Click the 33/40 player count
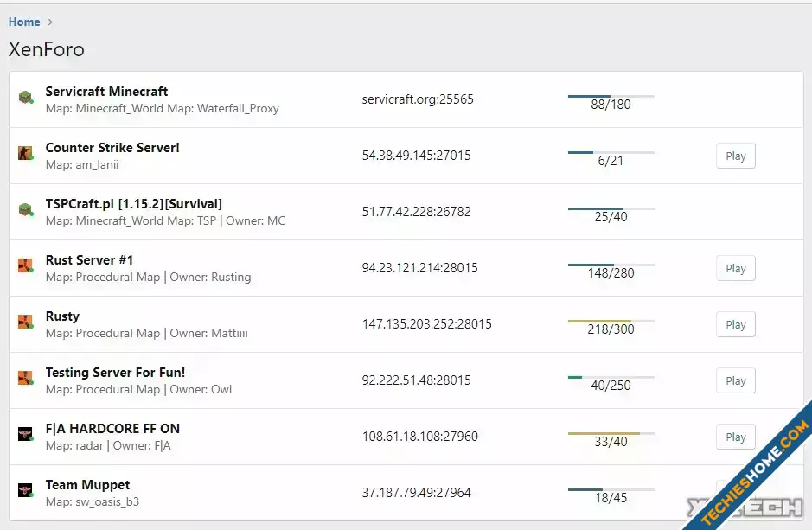The height and width of the screenshot is (530, 812). pos(611,442)
